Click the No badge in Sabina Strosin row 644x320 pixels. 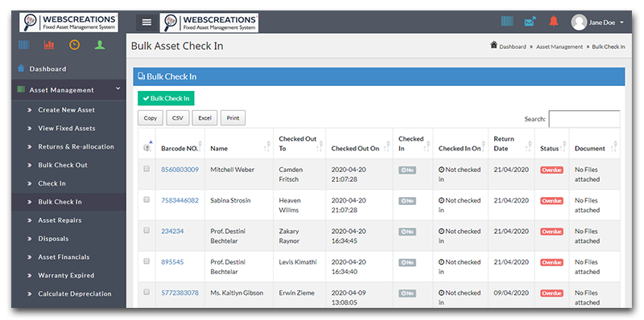click(x=407, y=201)
